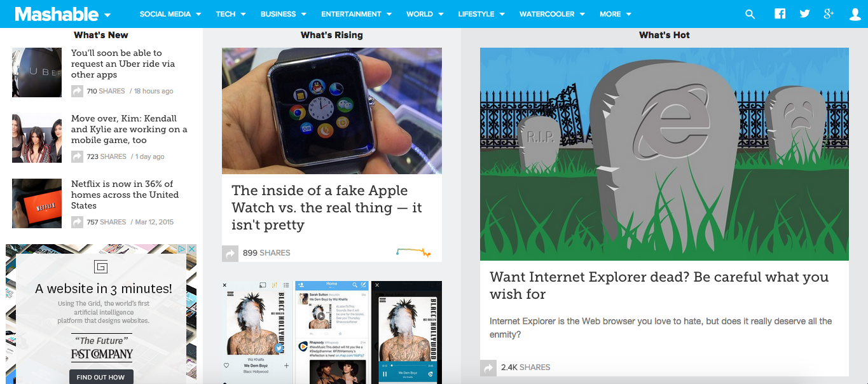Open the search magnifier icon
Image resolution: width=868 pixels, height=384 pixels.
pyautogui.click(x=750, y=14)
